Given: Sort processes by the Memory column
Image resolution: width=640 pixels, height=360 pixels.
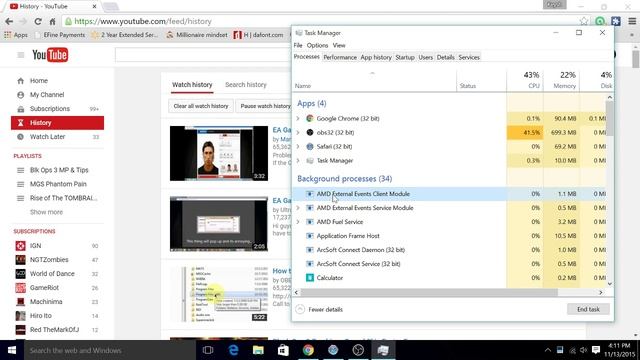Looking at the screenshot, I should pos(561,80).
